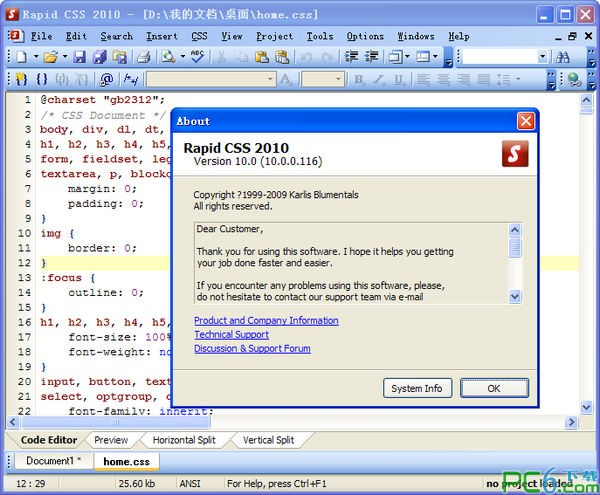Open the Project menu
This screenshot has height=495, width=600.
coord(274,36)
